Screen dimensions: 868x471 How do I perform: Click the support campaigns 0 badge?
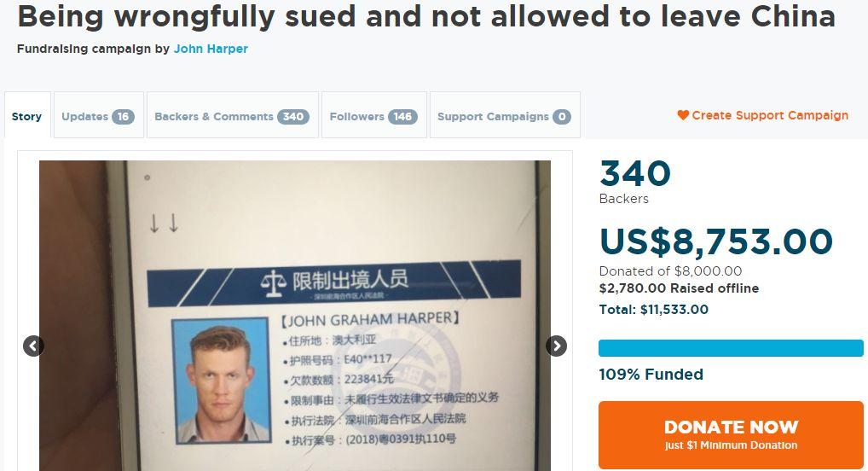coord(561,116)
